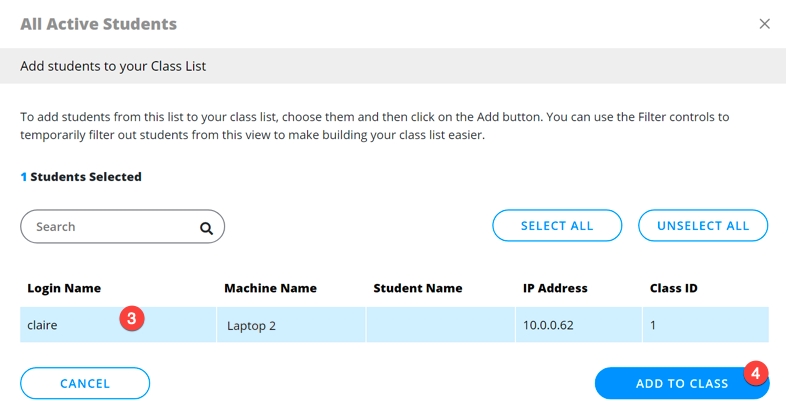Click the search magnifier icon
786x414 pixels.
click(x=206, y=228)
